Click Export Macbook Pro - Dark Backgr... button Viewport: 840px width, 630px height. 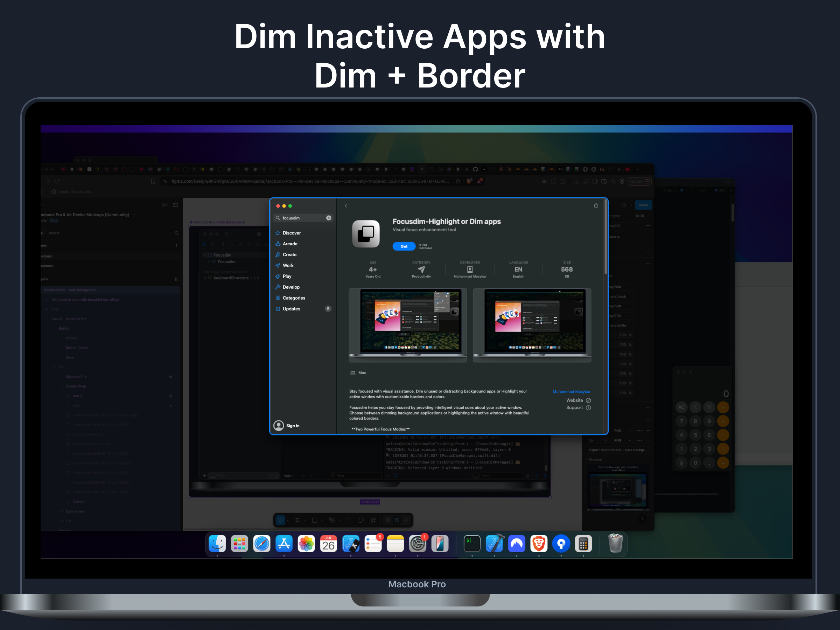click(x=617, y=450)
